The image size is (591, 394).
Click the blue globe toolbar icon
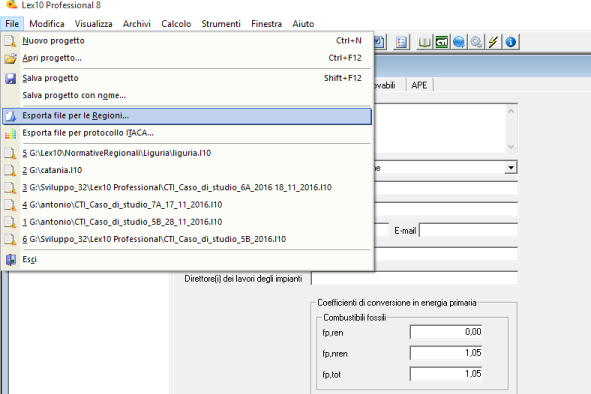point(459,42)
